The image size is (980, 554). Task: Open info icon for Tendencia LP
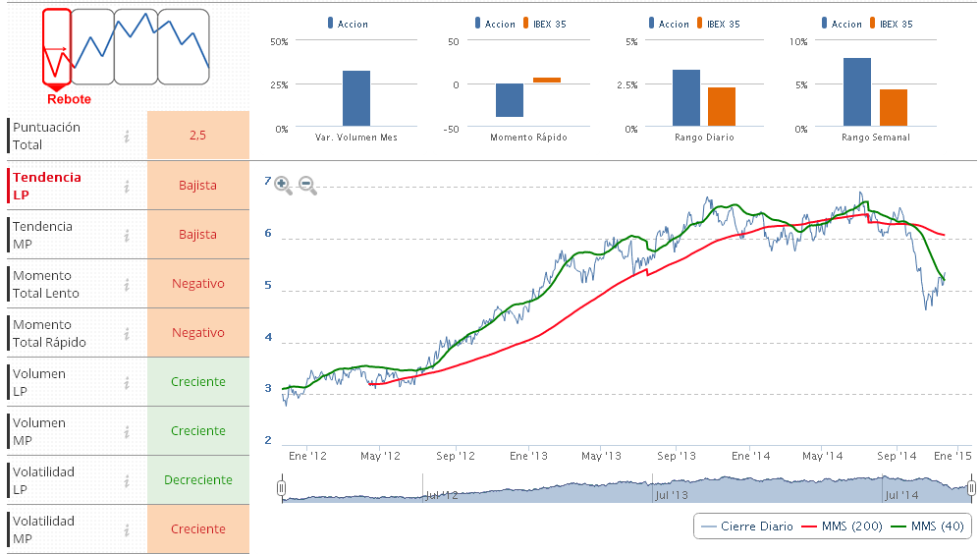tap(127, 186)
